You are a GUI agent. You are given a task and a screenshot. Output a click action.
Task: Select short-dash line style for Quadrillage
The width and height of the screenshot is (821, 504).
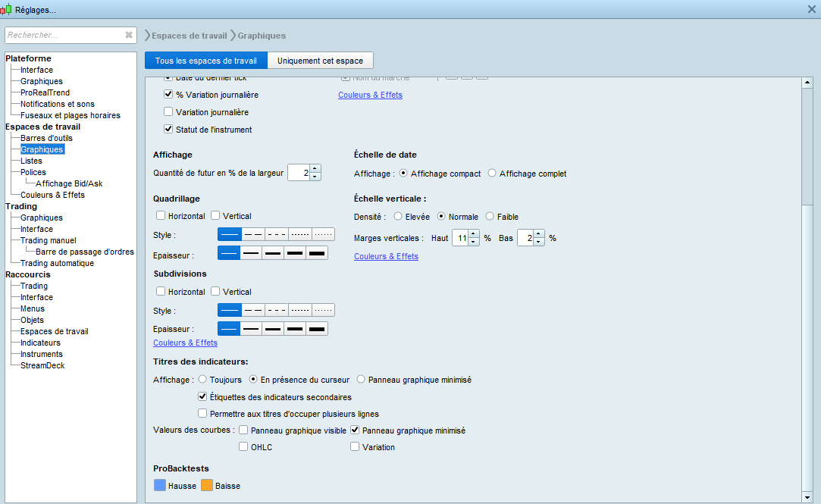click(300, 234)
